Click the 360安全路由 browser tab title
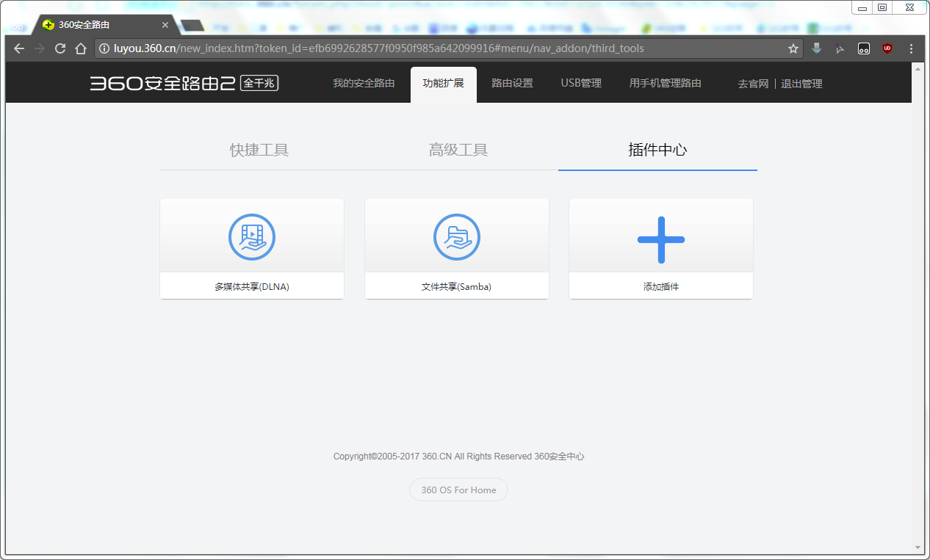This screenshot has height=560, width=930. pyautogui.click(x=85, y=25)
